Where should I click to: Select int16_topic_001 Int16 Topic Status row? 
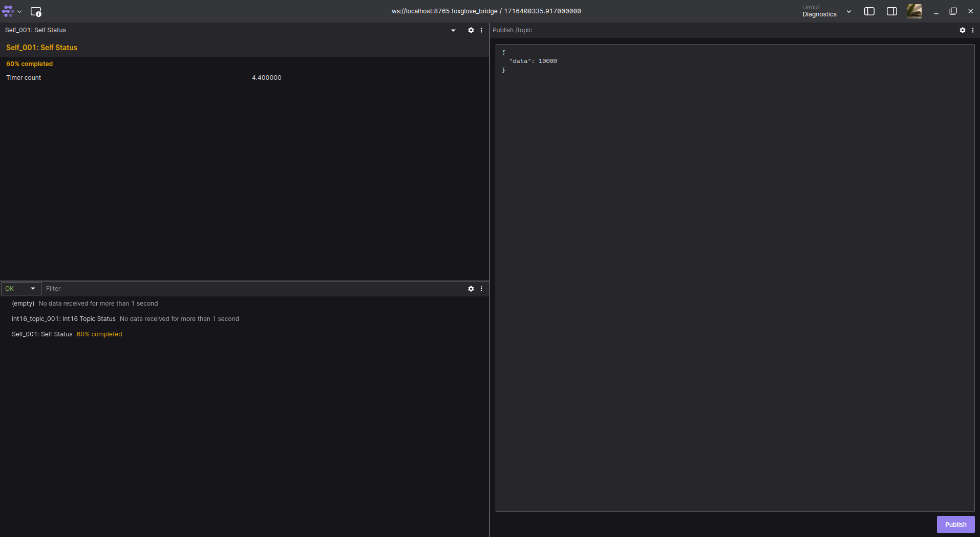coord(63,319)
